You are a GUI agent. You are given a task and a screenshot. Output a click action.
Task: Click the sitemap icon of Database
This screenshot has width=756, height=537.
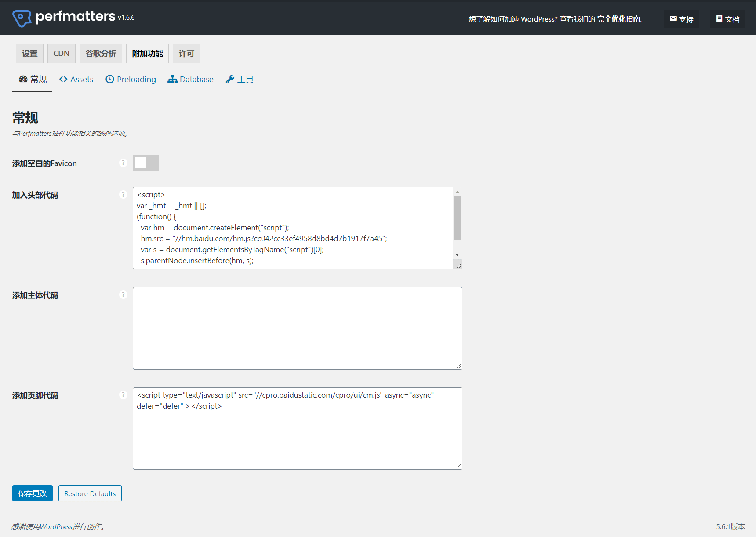pyautogui.click(x=172, y=79)
